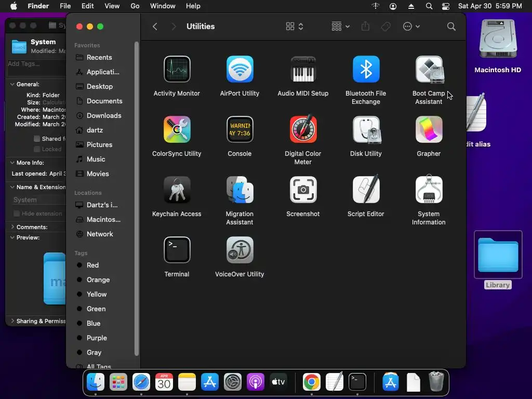Open the Group By dropdown
Screen dimensions: 532x399
[x=340, y=26]
